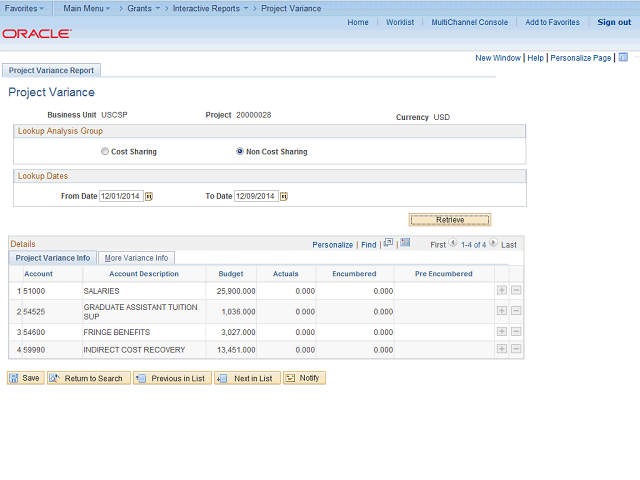Download grid to spreadsheet icon

(x=405, y=243)
